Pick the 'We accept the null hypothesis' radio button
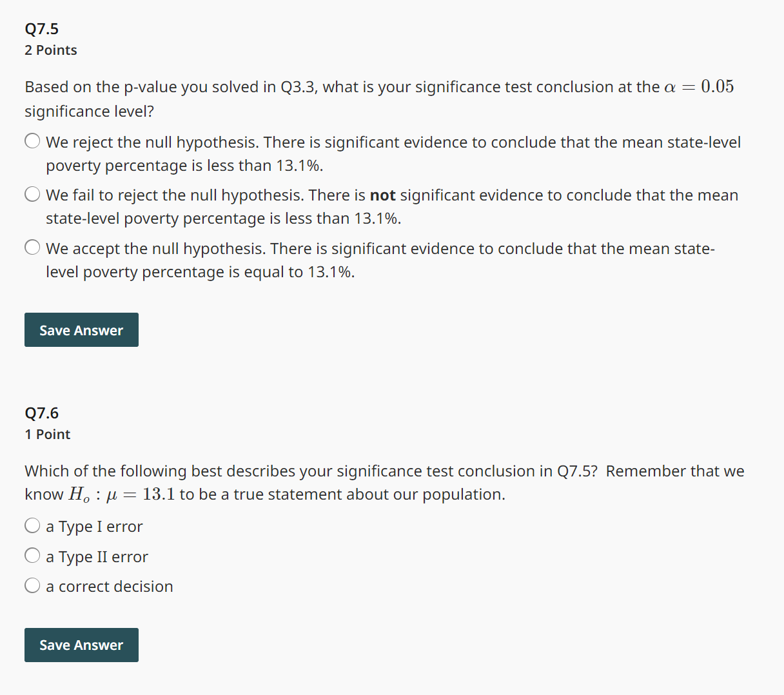784x695 pixels. [x=32, y=248]
